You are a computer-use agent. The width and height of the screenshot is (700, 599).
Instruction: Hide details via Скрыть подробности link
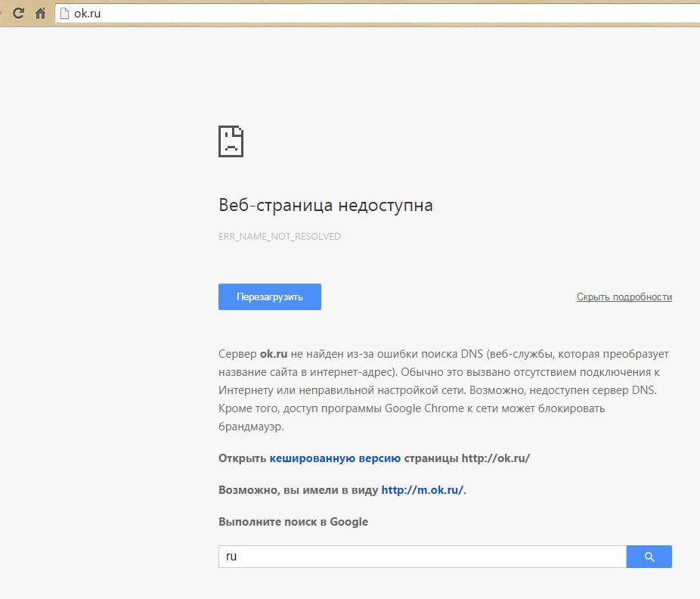[624, 297]
